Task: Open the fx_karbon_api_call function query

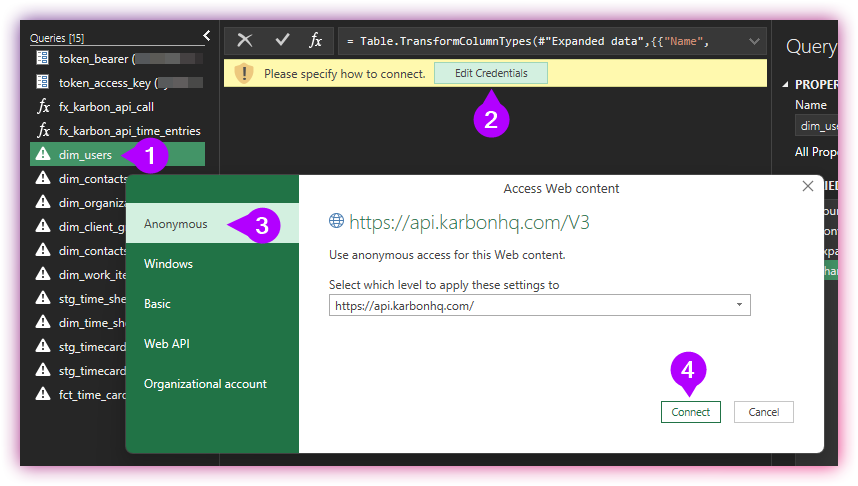Action: point(118,107)
